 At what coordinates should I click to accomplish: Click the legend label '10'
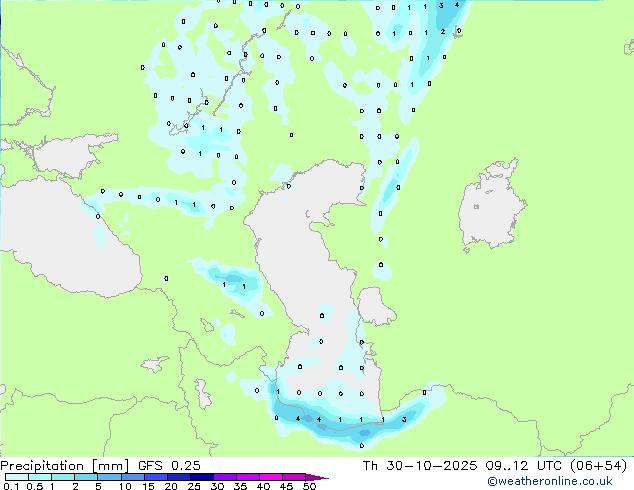(125, 486)
